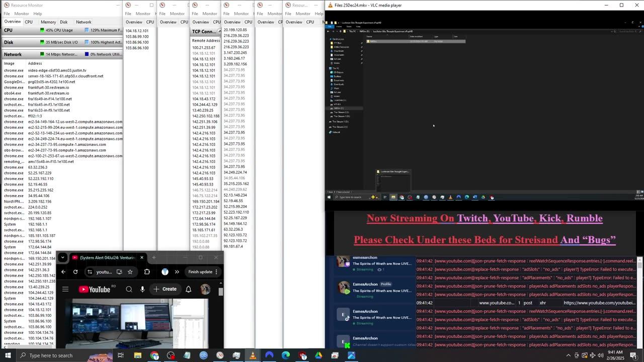The width and height of the screenshot is (644, 362).
Task: Close the System Alert YouTube tab
Action: pyautogui.click(x=142, y=257)
